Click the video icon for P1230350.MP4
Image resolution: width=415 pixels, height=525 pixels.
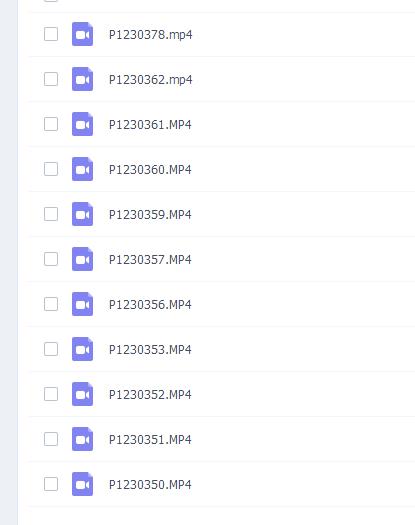[82, 484]
